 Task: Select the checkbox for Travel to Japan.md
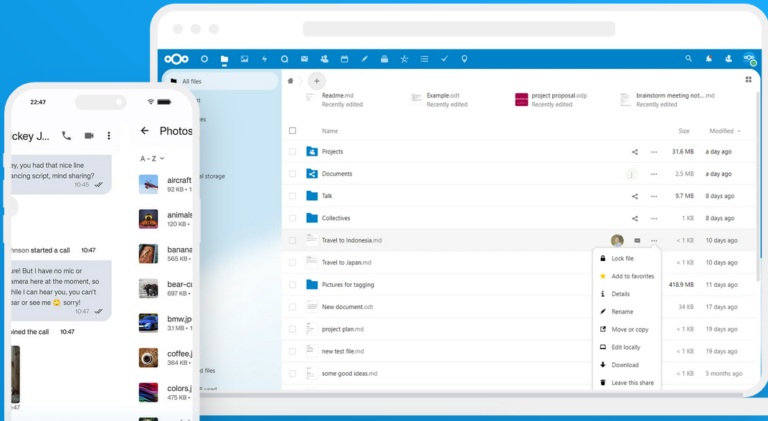coord(292,262)
